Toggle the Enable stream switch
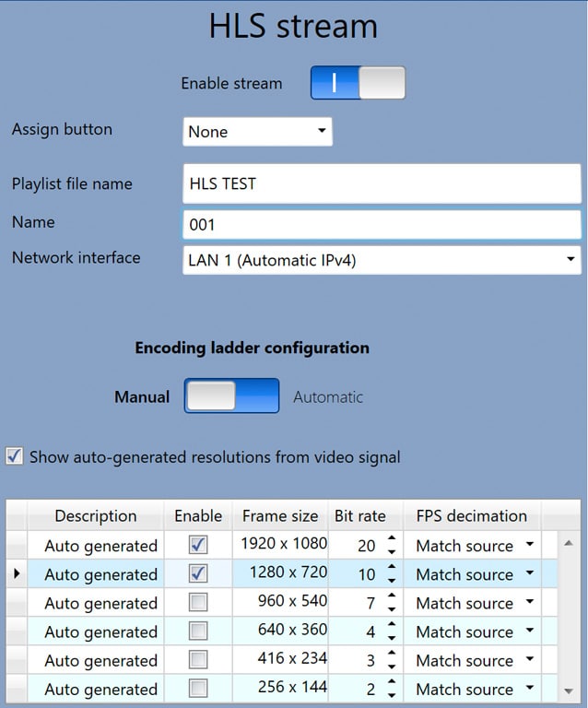Image resolution: width=588 pixels, height=708 pixels. pos(358,83)
